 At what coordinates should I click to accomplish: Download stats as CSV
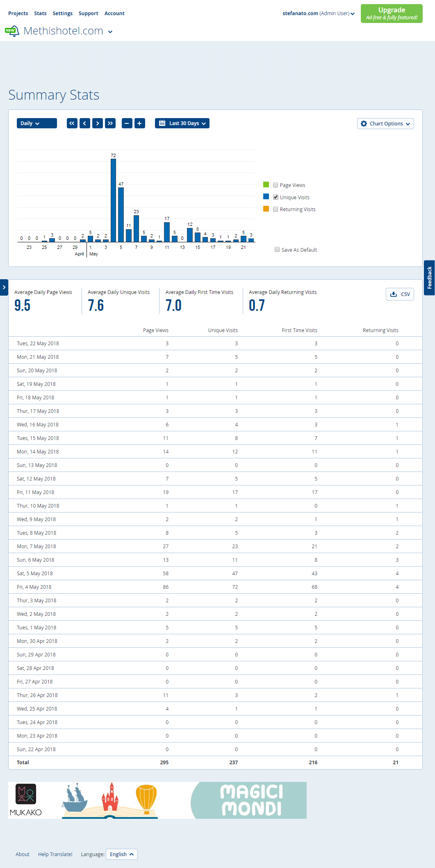point(400,294)
